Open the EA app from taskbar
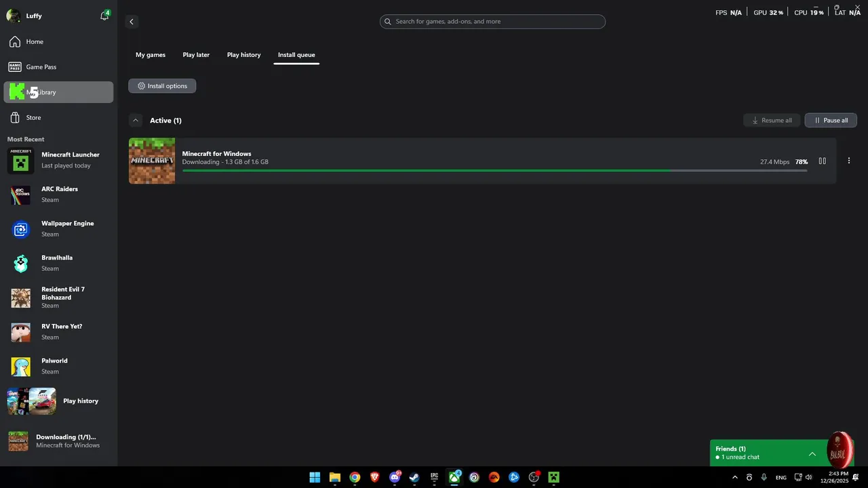The image size is (868, 488). (x=494, y=478)
